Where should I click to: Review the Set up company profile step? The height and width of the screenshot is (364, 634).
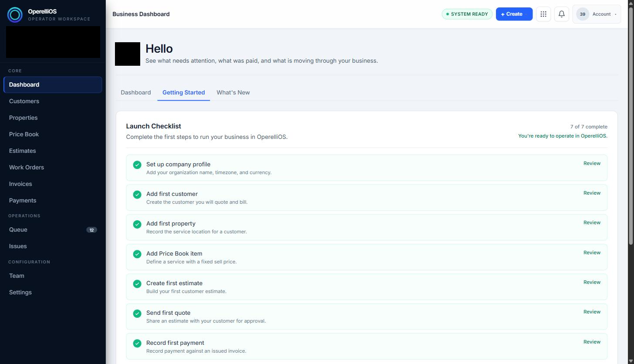point(592,163)
